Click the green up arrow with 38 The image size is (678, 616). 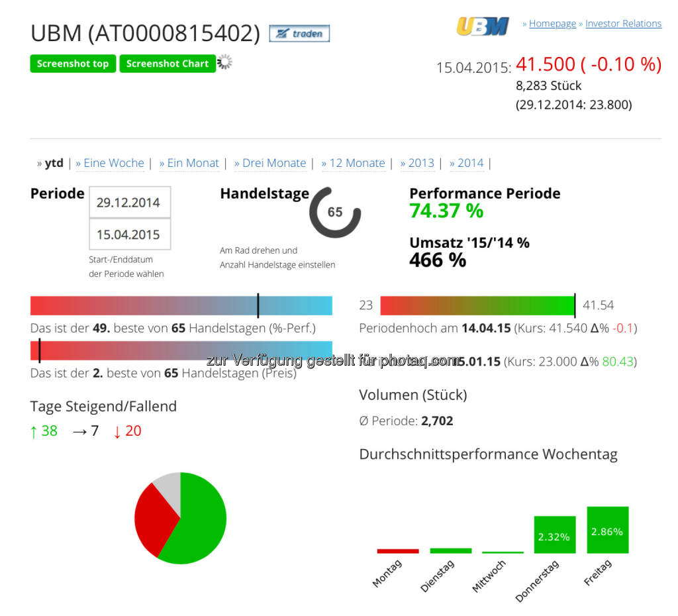tap(44, 431)
